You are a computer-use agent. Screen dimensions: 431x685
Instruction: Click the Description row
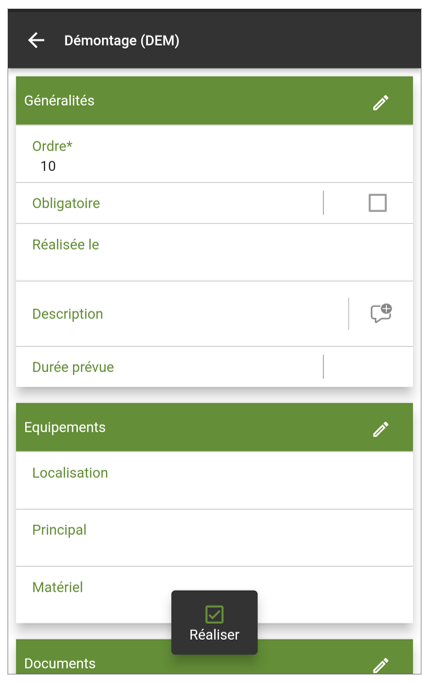pyautogui.click(x=214, y=314)
